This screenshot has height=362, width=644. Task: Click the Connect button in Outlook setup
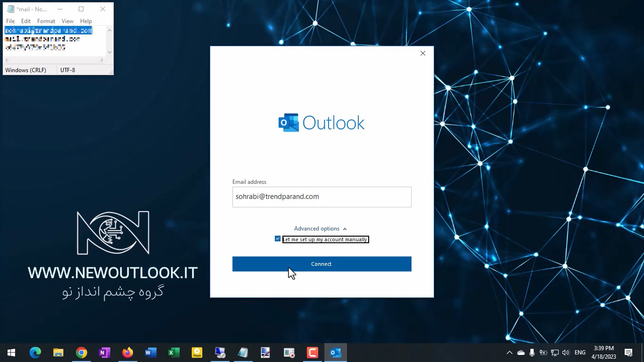coord(322,264)
